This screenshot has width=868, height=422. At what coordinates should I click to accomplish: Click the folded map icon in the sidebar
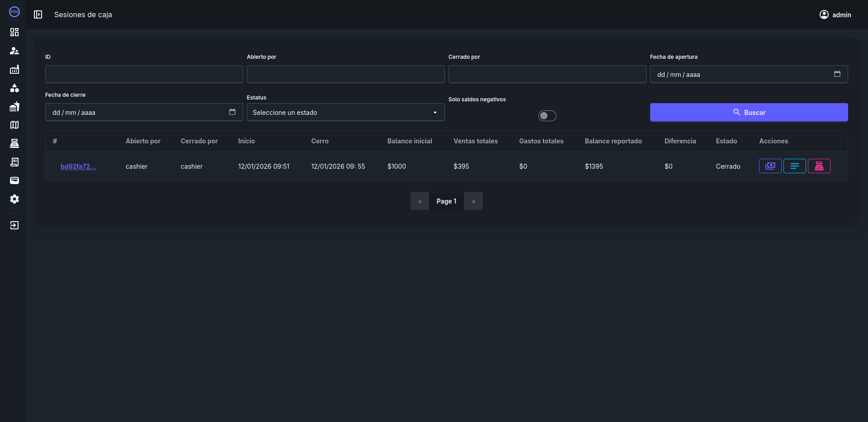tap(14, 125)
